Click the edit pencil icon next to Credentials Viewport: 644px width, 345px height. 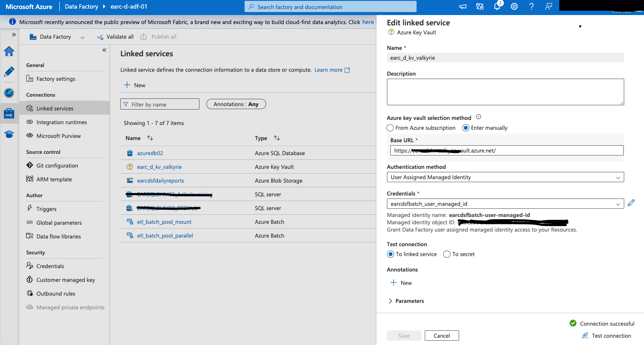(631, 203)
